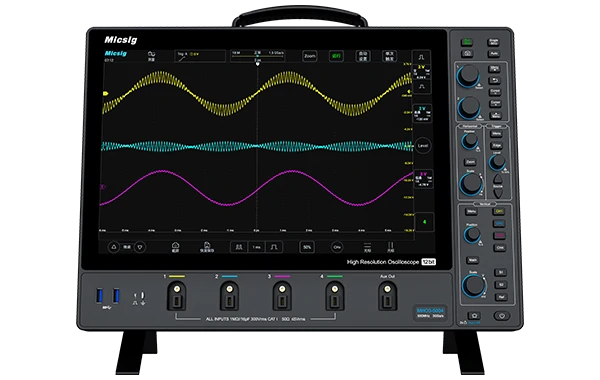
Task: Tap the vertical cursor lines icon
Action: coord(391,247)
